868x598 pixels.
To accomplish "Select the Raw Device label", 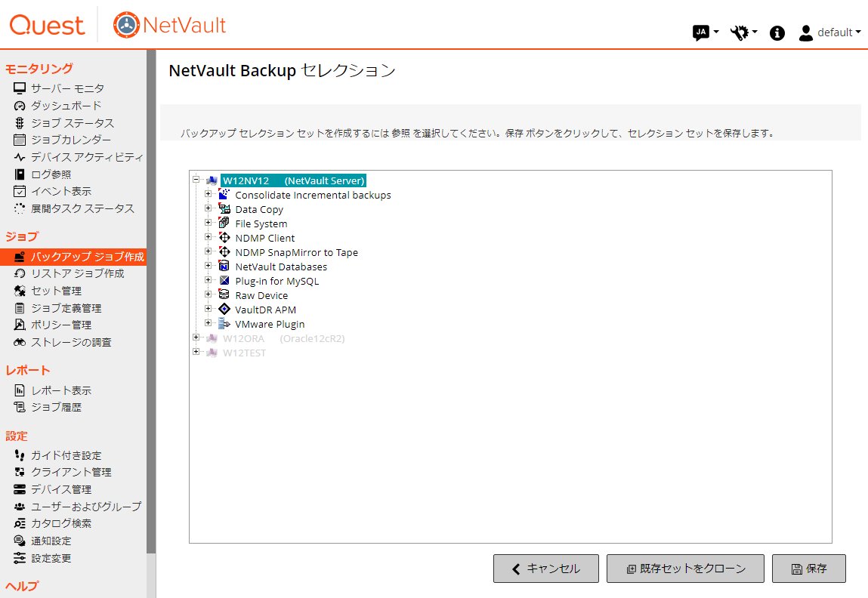I will [261, 295].
